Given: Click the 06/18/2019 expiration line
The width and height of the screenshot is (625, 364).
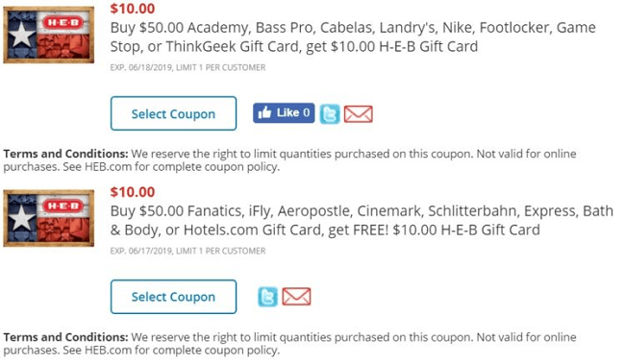Looking at the screenshot, I should click(187, 67).
